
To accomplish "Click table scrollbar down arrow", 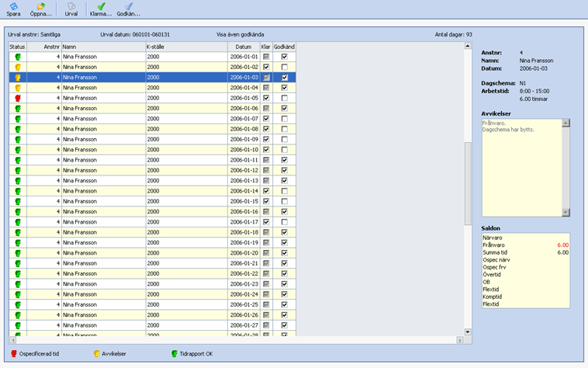I will coord(468,332).
